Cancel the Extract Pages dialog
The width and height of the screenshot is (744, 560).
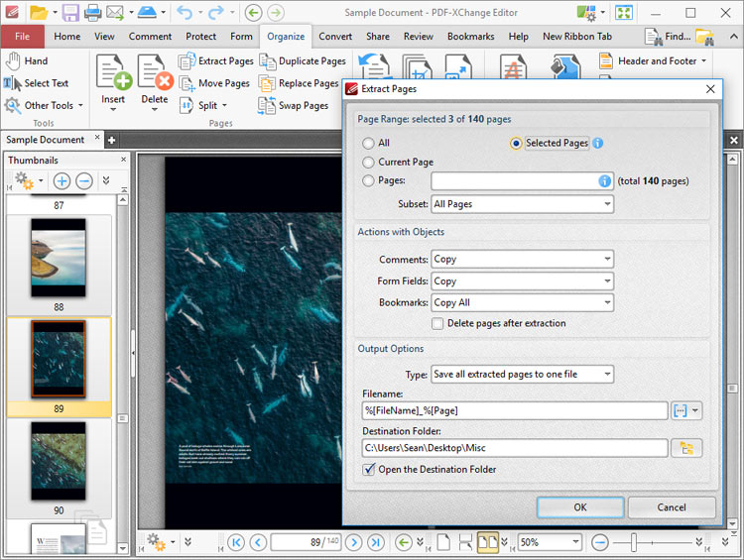click(672, 507)
